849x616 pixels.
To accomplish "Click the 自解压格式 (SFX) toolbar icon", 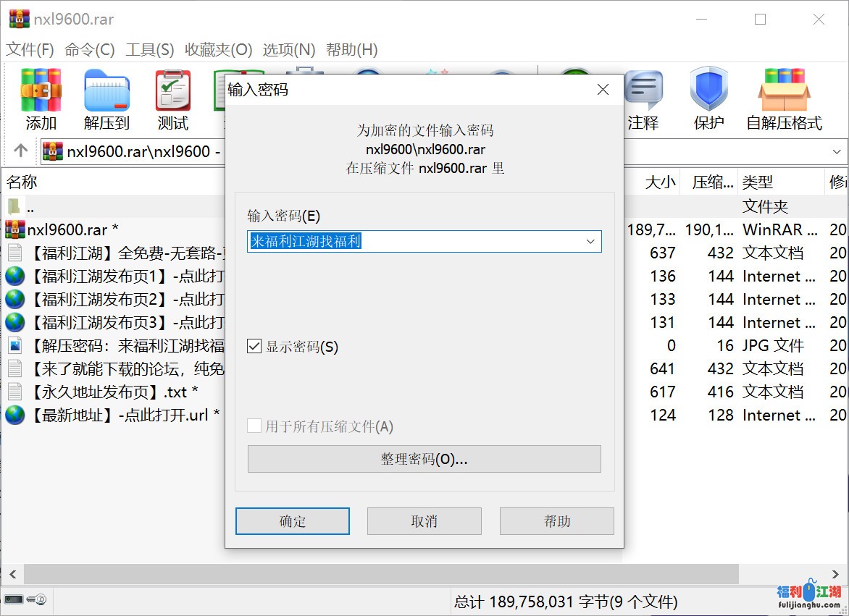I will click(784, 98).
